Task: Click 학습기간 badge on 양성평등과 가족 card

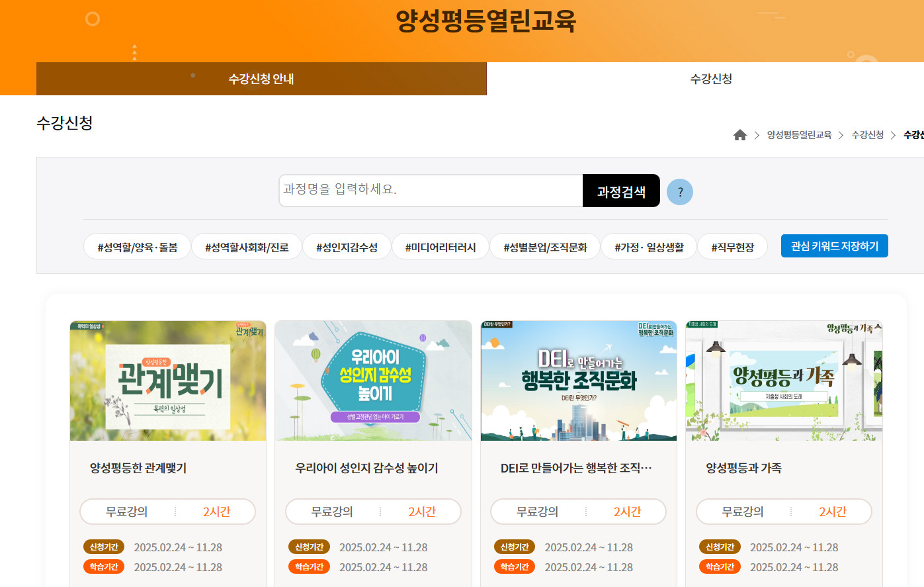Action: 720,567
